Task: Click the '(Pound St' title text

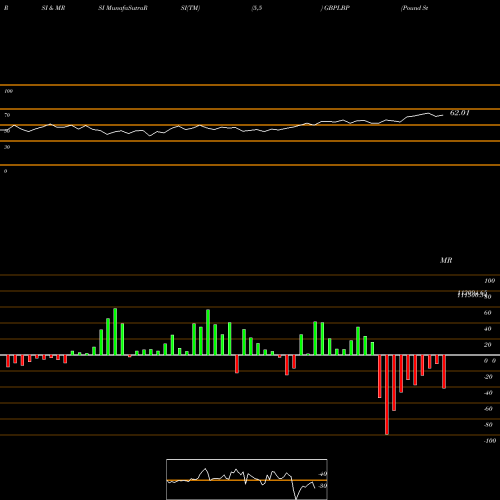Action: [415, 8]
